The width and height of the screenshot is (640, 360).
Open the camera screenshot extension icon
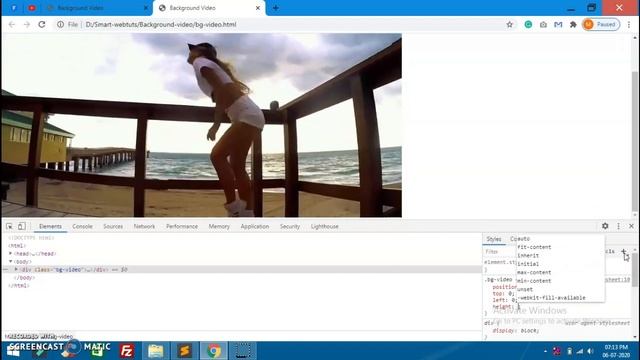pyautogui.click(x=543, y=24)
